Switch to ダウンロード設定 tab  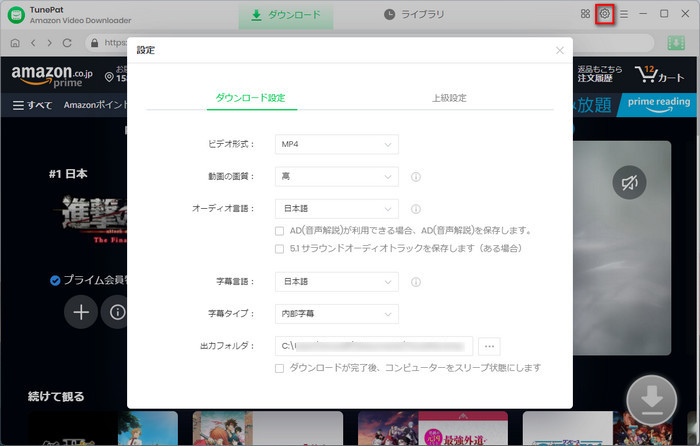[x=250, y=98]
